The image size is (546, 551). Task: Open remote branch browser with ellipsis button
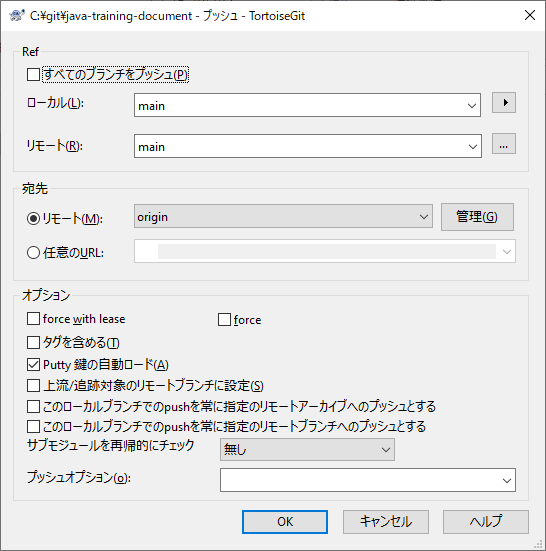tap(504, 144)
